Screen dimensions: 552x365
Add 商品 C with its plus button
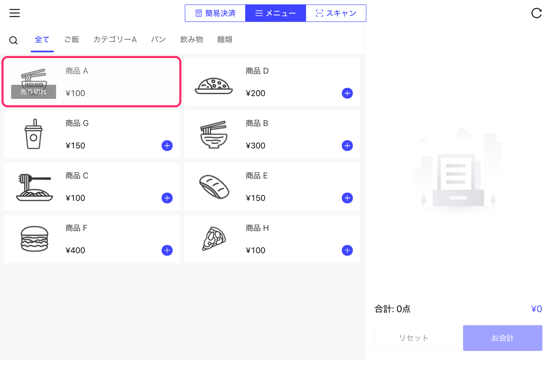pos(167,198)
